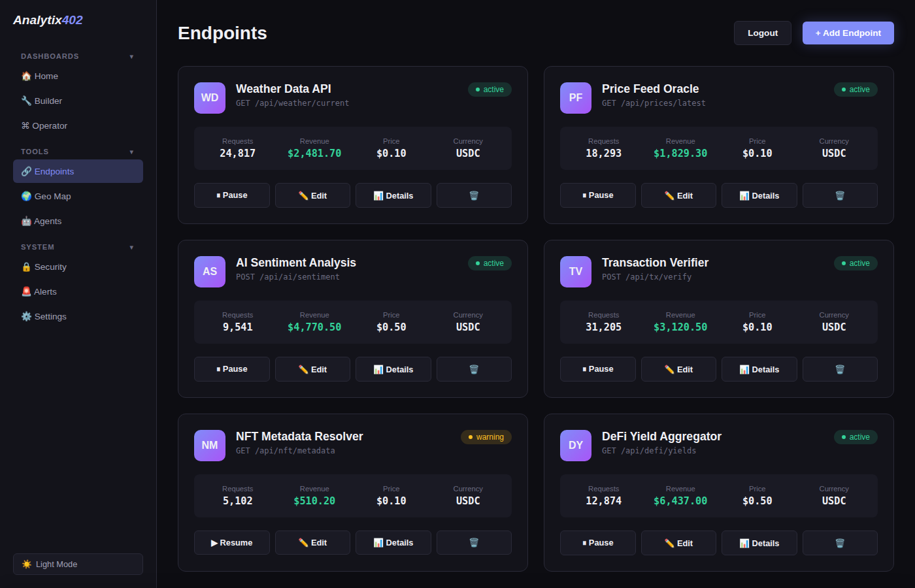Resume the NFT Metadata Resolver endpoint
Image resolution: width=915 pixels, height=588 pixels.
pyautogui.click(x=231, y=542)
